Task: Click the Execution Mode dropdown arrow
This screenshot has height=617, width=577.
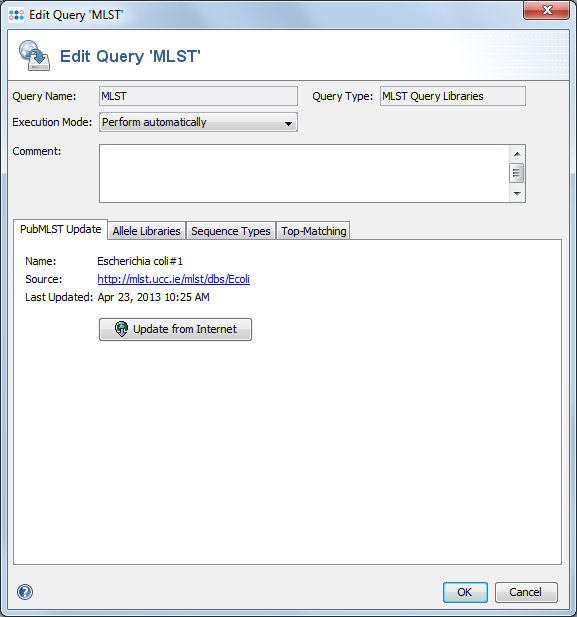Action: coord(288,124)
